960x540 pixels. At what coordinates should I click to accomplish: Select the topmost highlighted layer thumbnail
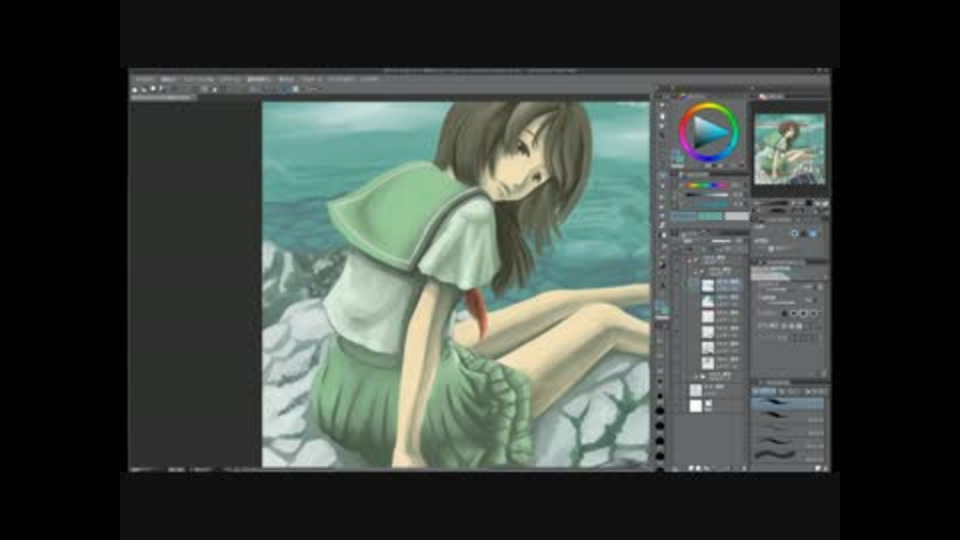(x=708, y=285)
